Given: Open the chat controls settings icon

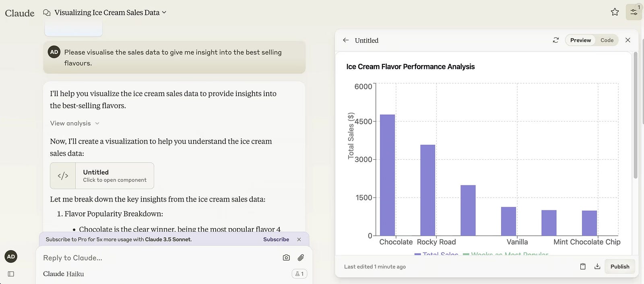Looking at the screenshot, I should [x=634, y=12].
